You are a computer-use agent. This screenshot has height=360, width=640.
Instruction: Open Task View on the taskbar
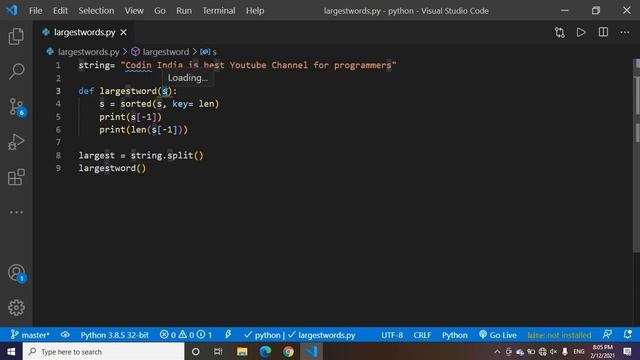click(218, 351)
